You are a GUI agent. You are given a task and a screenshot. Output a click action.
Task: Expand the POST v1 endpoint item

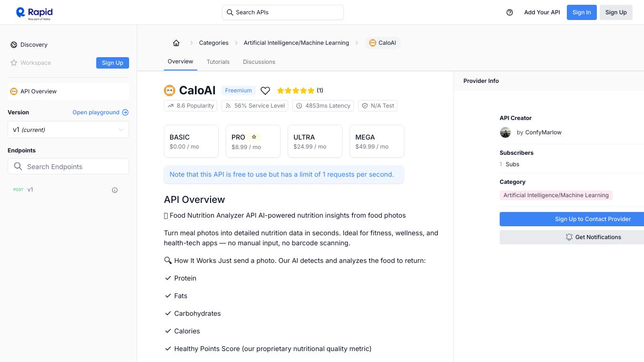click(x=30, y=190)
